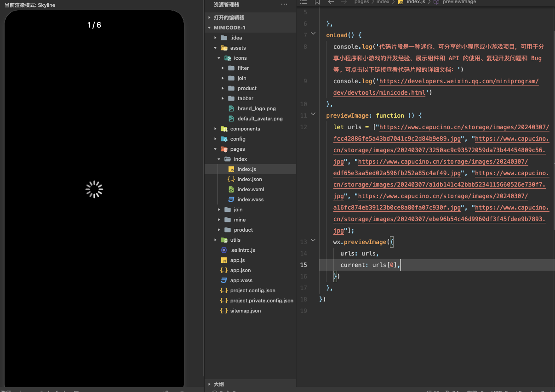555x392 pixels.
Task: Click the 'let urls' declaration text
Action: pos(348,127)
